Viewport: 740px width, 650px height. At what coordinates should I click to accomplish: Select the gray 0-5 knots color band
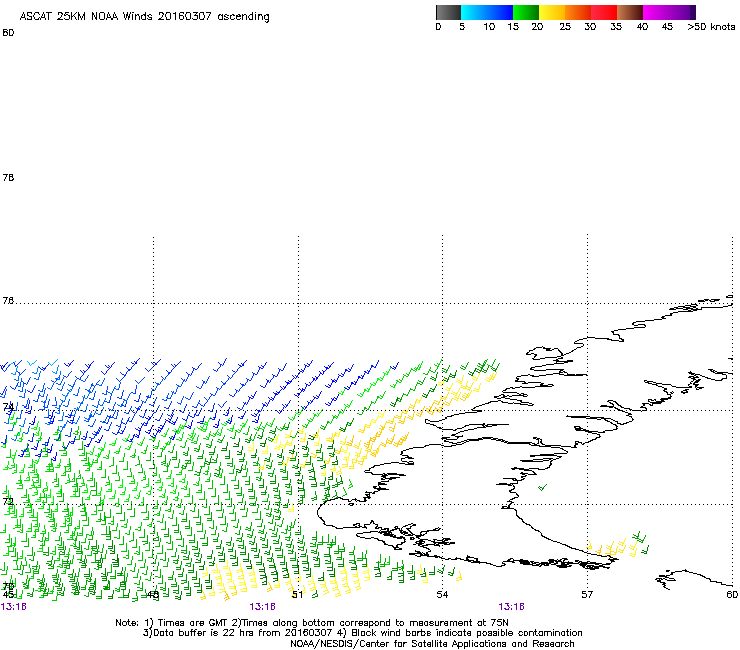(x=448, y=12)
